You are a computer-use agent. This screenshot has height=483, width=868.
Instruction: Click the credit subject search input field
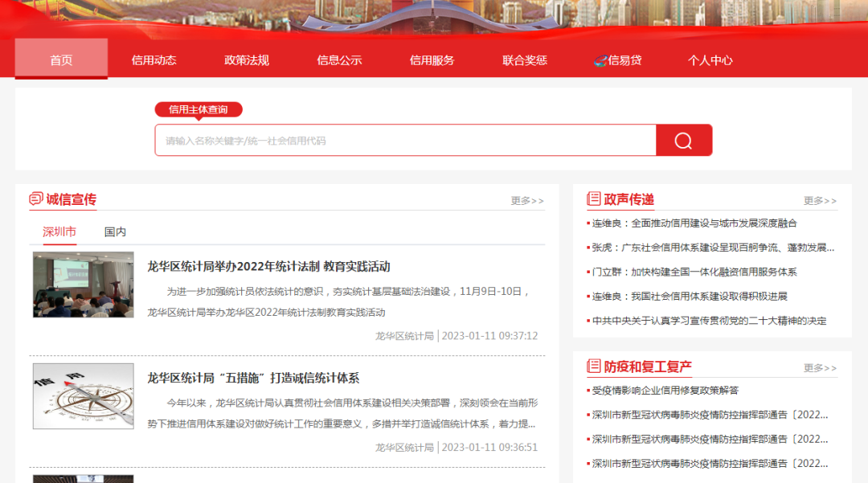[406, 141]
